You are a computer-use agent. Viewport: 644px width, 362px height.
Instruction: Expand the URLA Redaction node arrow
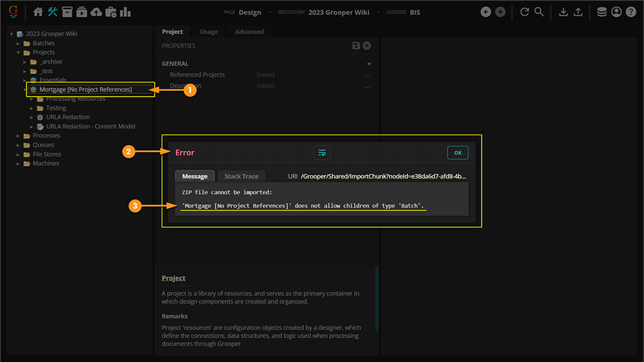[x=31, y=117]
